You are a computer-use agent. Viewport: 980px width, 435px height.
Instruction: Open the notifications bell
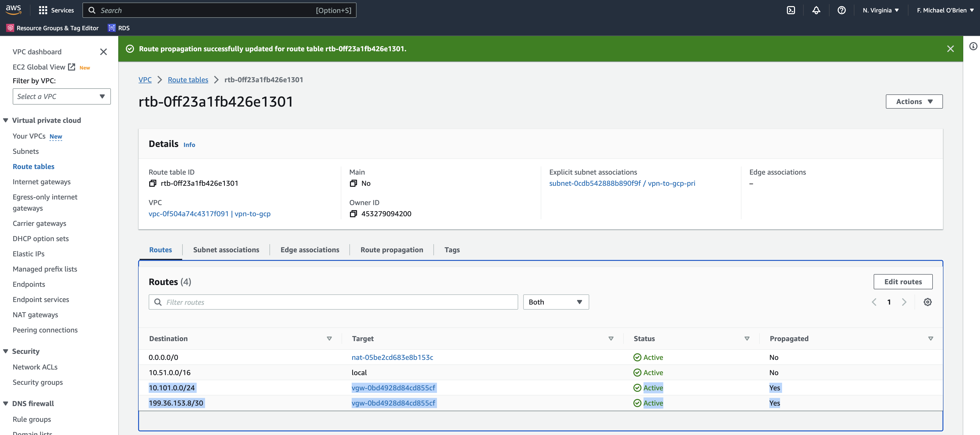tap(816, 10)
